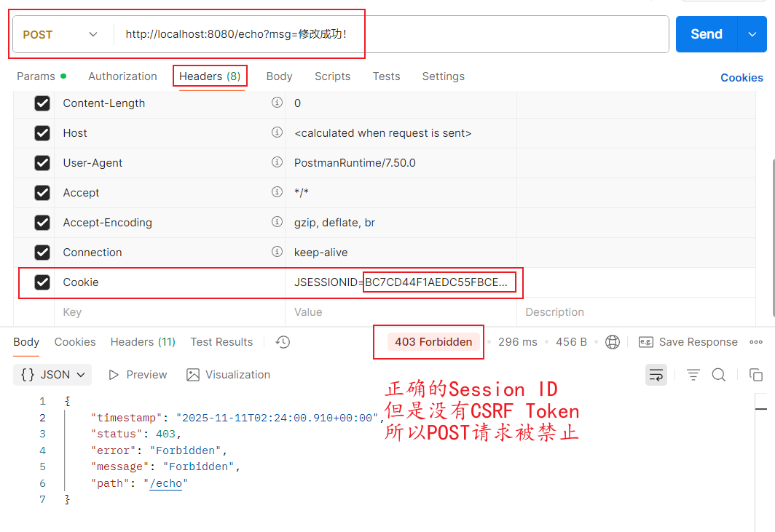Open the JSON response format dropdown

coord(52,375)
